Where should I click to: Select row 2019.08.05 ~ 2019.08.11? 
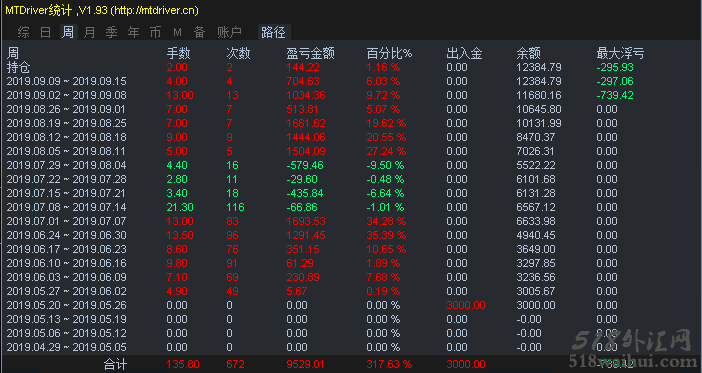(67, 151)
